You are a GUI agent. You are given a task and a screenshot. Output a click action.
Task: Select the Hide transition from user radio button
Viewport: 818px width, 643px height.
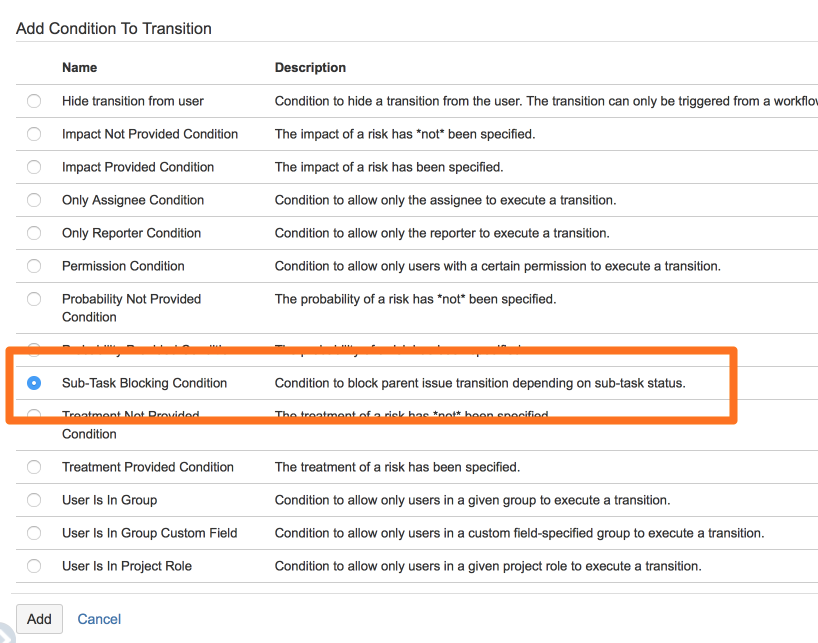34,101
